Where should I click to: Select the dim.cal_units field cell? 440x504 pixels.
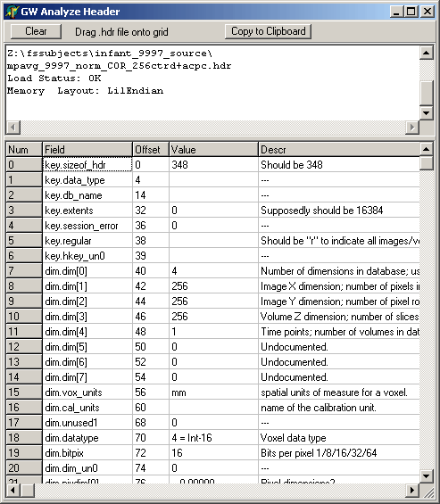(x=87, y=408)
